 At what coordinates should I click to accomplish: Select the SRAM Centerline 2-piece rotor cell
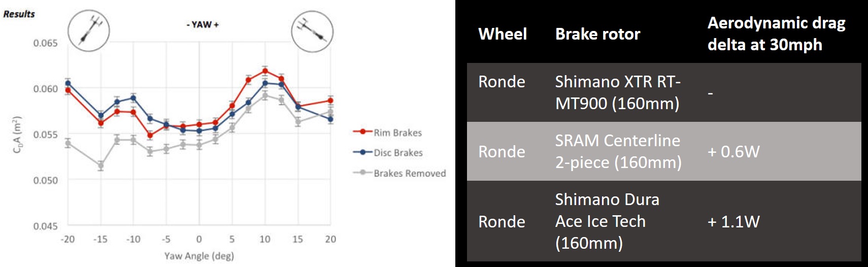click(x=618, y=151)
